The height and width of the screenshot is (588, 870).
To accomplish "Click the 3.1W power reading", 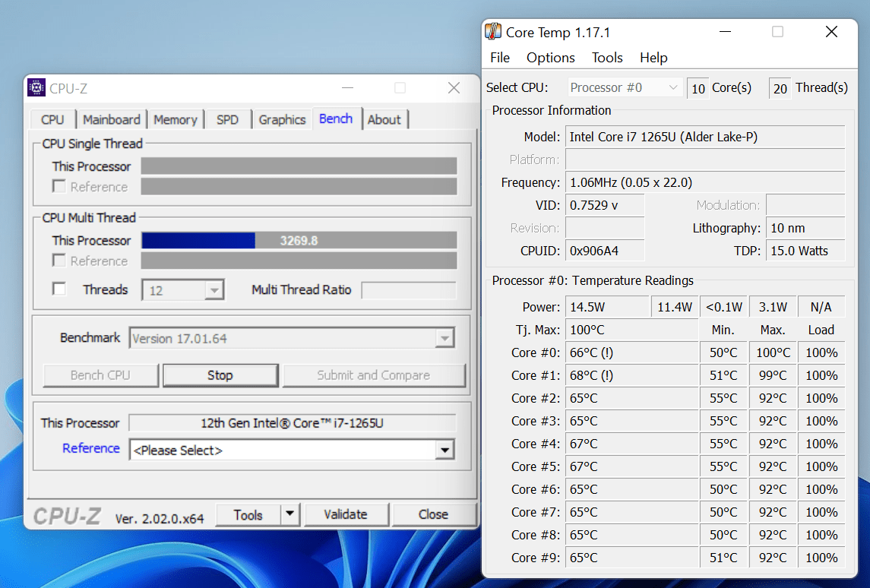I will pos(774,307).
